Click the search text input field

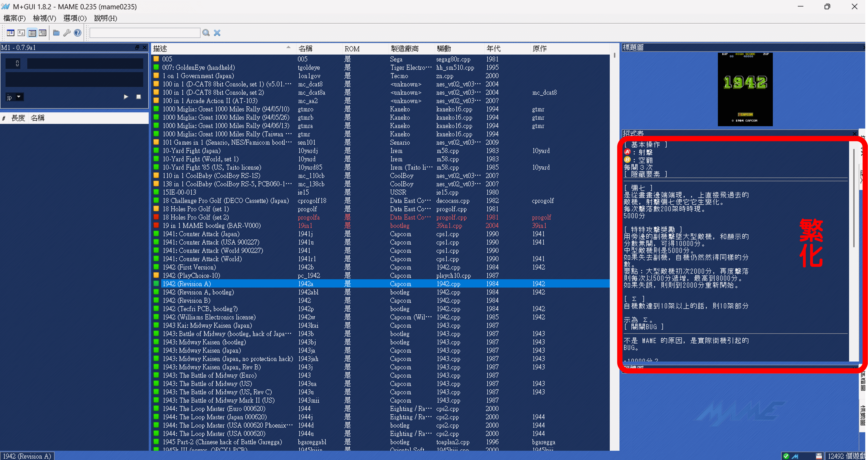(x=145, y=33)
